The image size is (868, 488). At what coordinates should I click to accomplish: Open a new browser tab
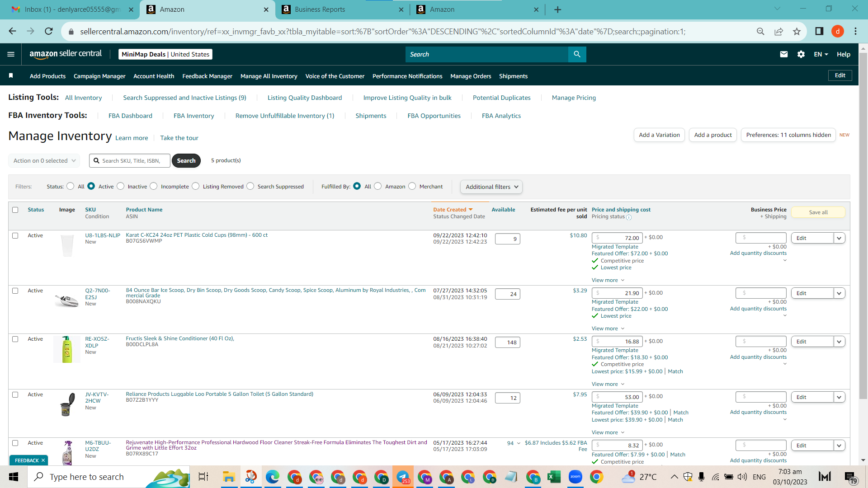[558, 9]
